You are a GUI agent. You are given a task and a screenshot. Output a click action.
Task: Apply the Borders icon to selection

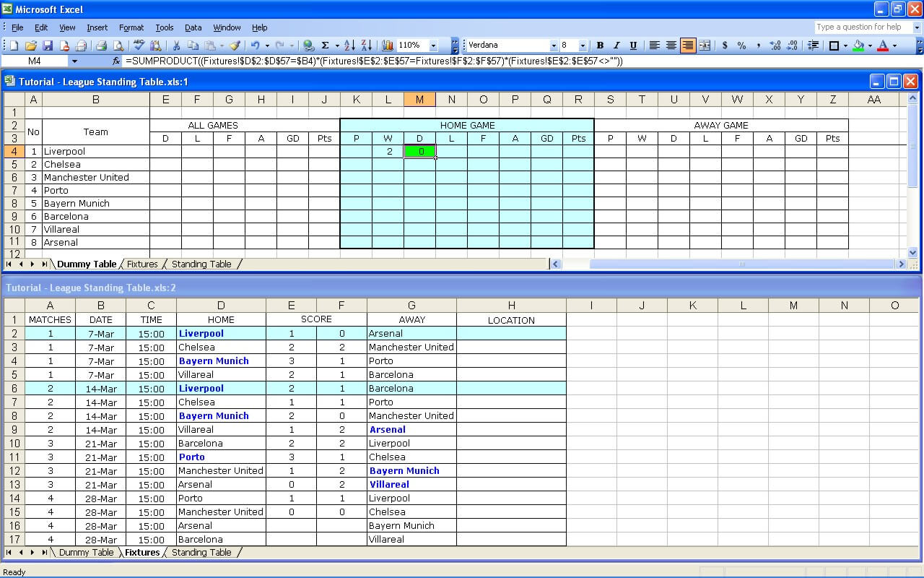tap(834, 46)
